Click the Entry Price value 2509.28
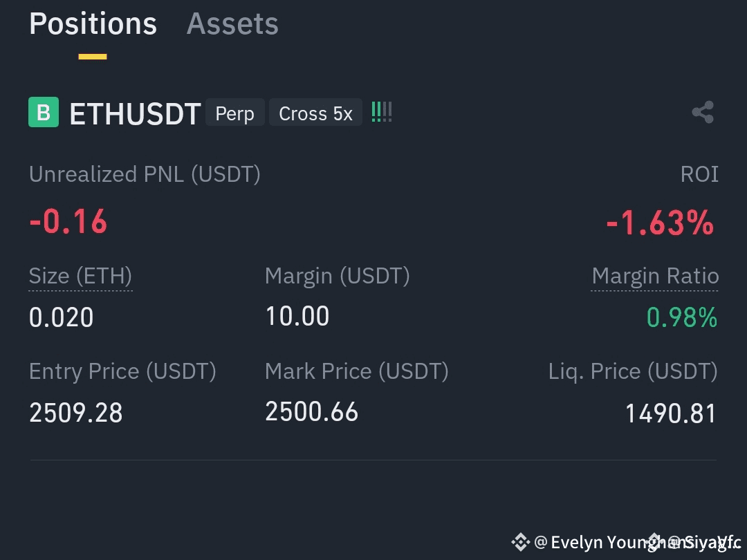The image size is (747, 560). pyautogui.click(x=76, y=413)
